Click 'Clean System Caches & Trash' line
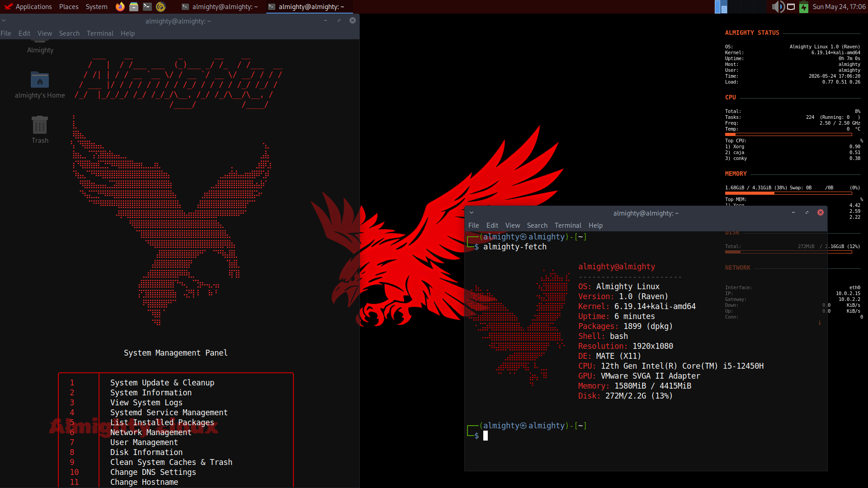Screen dimensions: 868x488 pos(171,462)
